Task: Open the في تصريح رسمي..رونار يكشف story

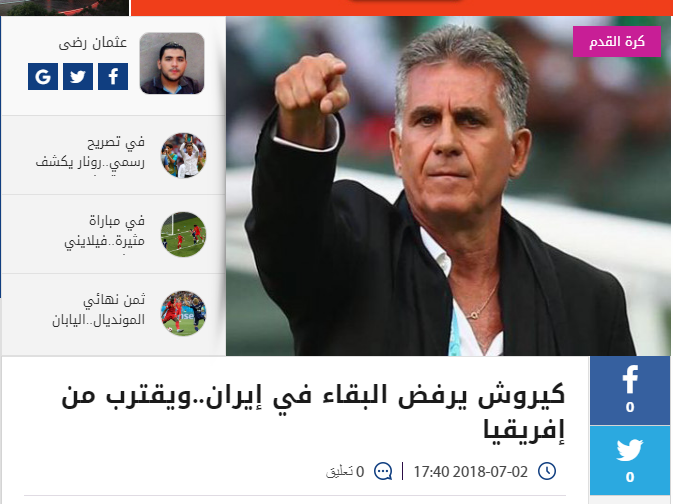Action: (x=90, y=152)
